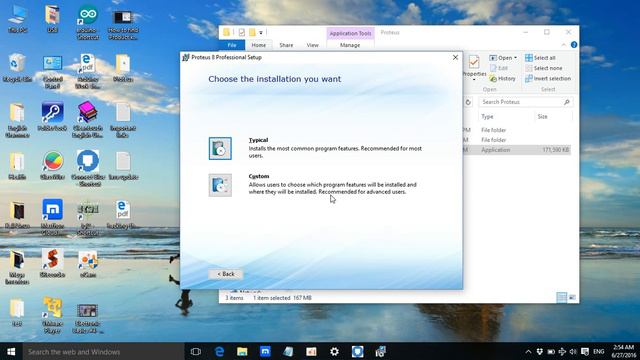Image resolution: width=640 pixels, height=360 pixels.
Task: Click Search the web and Windows box
Action: pyautogui.click(x=104, y=352)
